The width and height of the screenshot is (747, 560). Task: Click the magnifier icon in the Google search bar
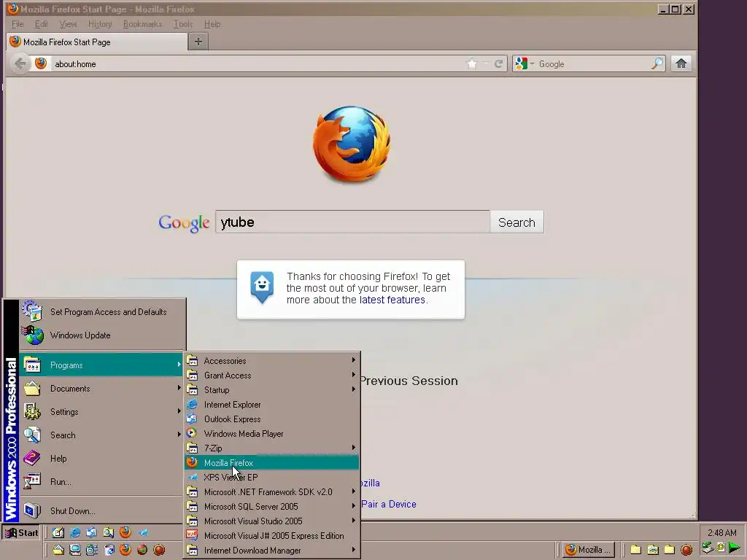[x=657, y=63]
